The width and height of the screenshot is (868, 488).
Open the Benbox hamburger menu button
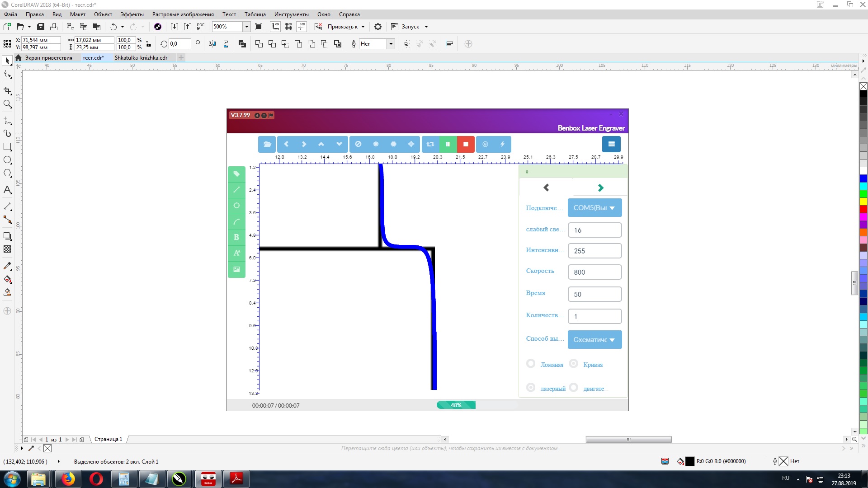[611, 144]
